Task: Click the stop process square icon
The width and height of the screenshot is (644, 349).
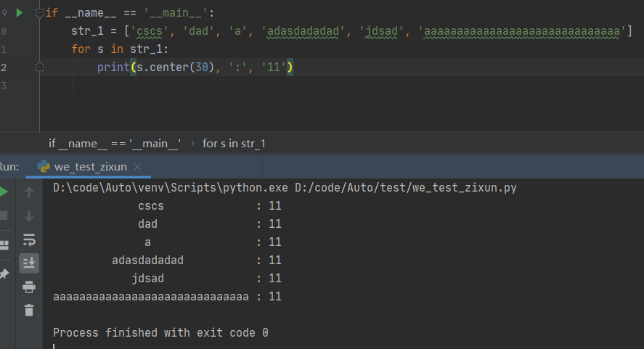Action: pyautogui.click(x=4, y=215)
